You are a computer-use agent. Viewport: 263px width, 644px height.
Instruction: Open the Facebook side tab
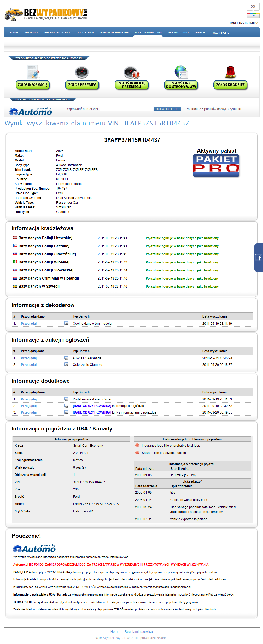coord(259,258)
